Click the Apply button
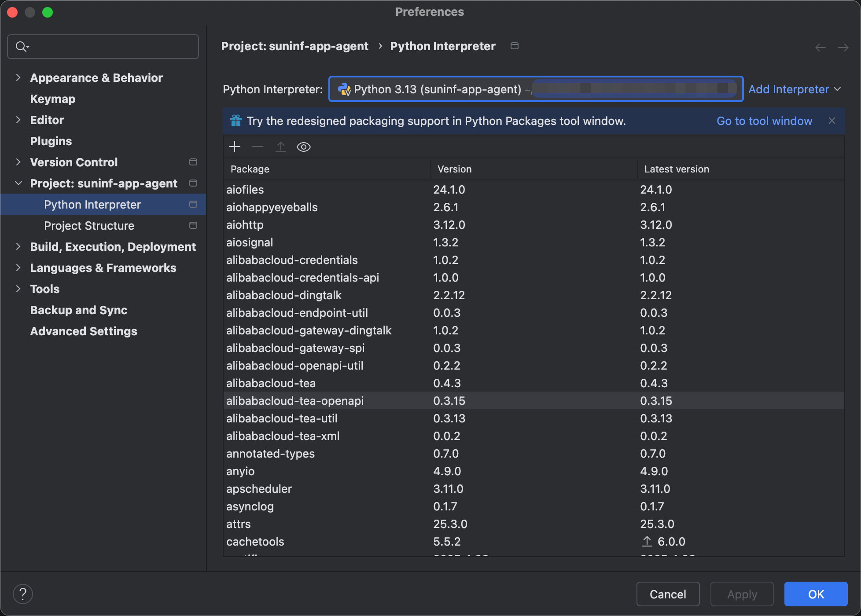Viewport: 861px width, 616px height. tap(742, 594)
